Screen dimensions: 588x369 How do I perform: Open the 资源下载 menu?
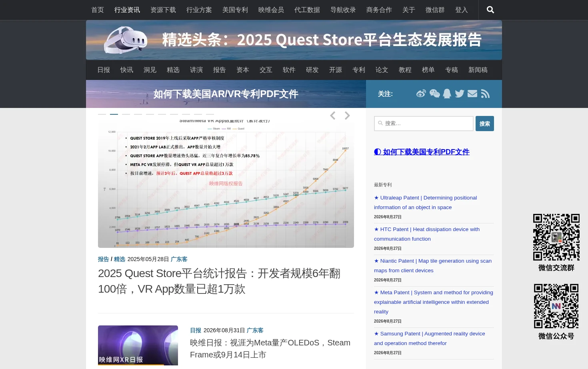point(163,10)
